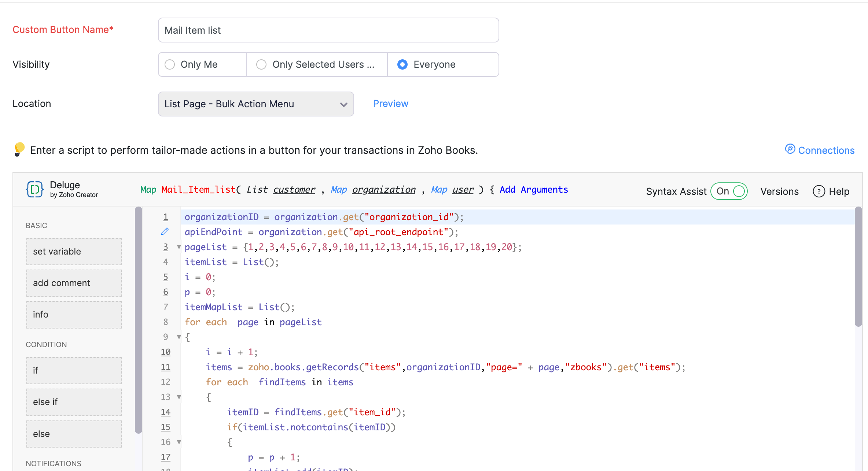The height and width of the screenshot is (471, 868).
Task: Select Only Selected Users radio button
Action: 261,64
